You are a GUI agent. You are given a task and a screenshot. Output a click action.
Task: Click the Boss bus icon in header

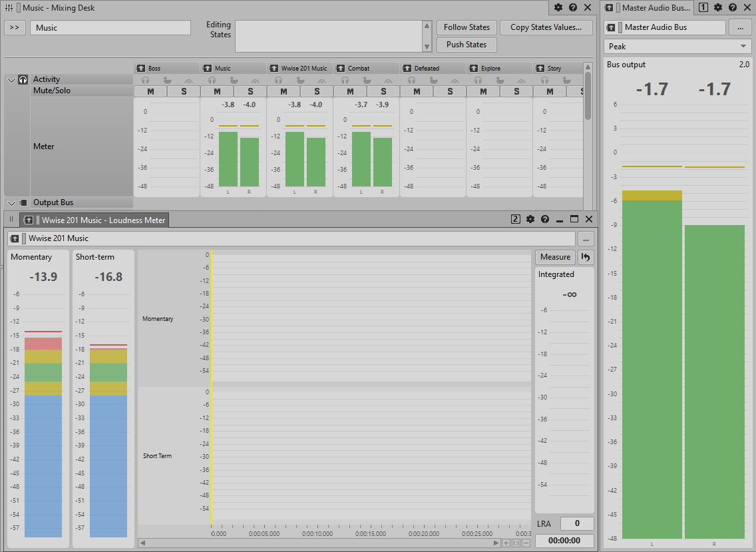click(141, 69)
